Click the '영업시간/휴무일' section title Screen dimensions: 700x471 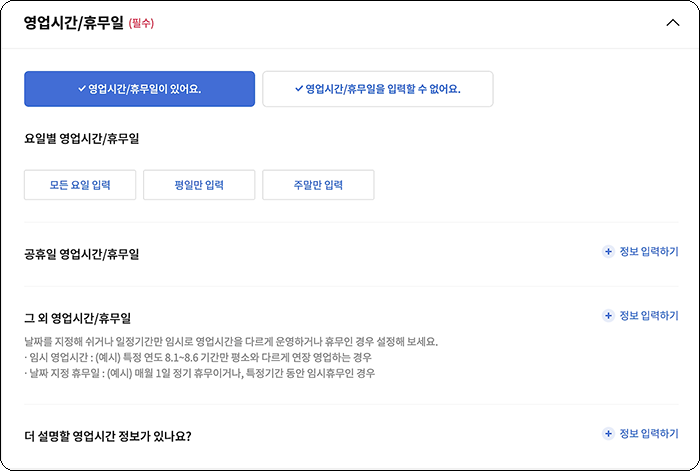pyautogui.click(x=74, y=23)
